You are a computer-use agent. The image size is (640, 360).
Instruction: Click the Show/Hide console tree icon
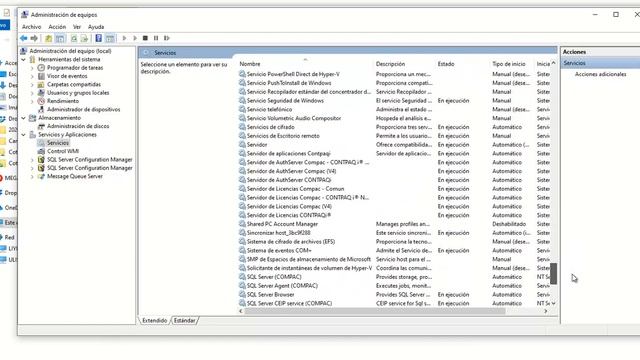tap(60, 38)
